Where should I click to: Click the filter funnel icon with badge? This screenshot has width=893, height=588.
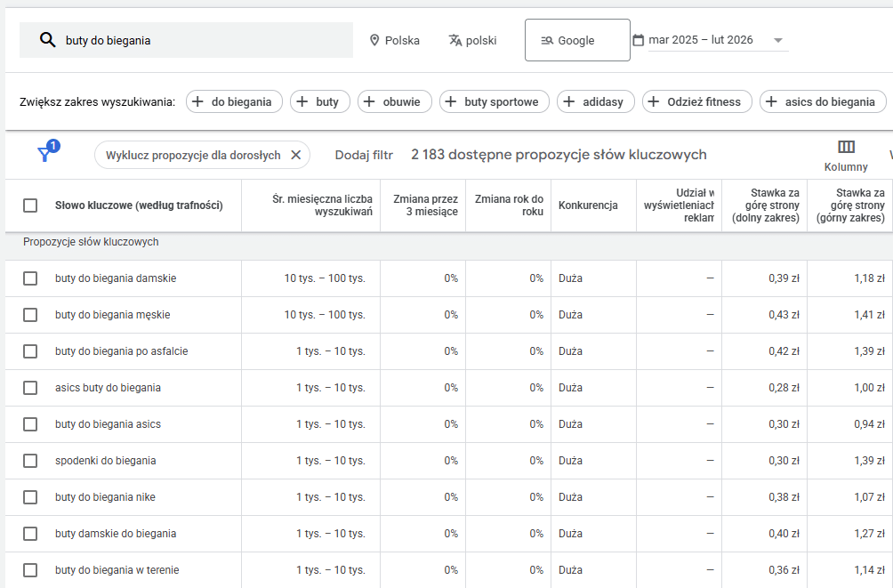[47, 151]
